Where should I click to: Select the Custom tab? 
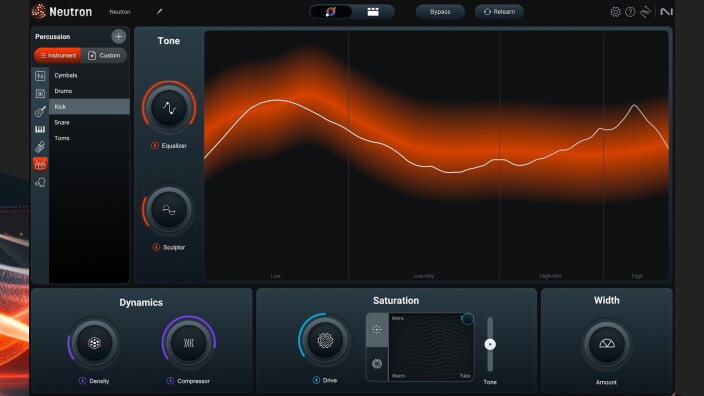pyautogui.click(x=104, y=55)
